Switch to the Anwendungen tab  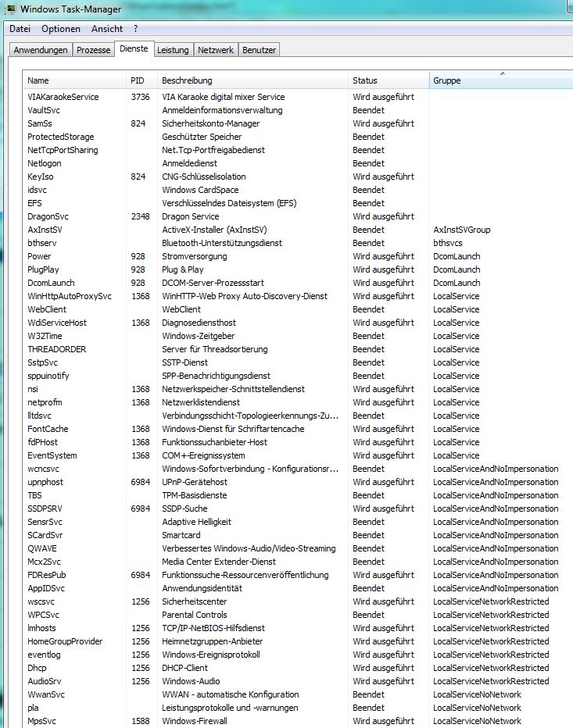pos(41,50)
